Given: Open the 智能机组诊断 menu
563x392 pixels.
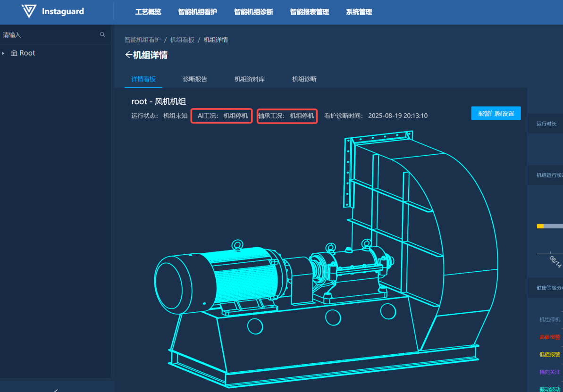Looking at the screenshot, I should (x=253, y=12).
